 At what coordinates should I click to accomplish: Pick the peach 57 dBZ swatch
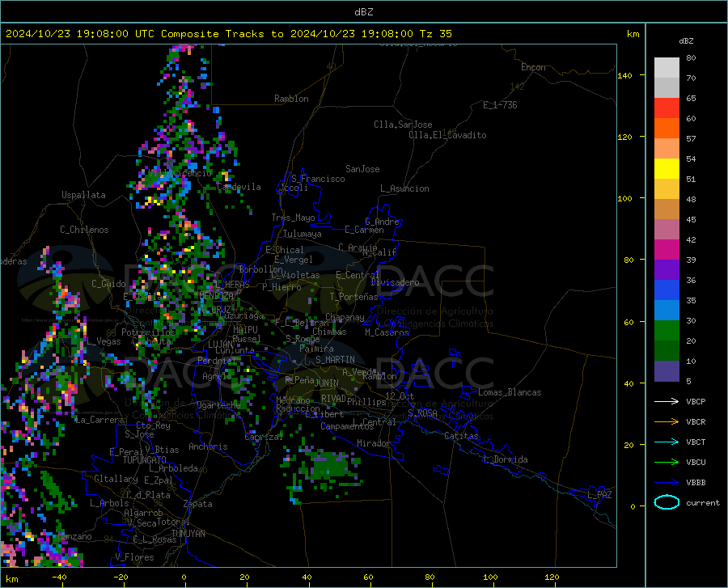(667, 149)
